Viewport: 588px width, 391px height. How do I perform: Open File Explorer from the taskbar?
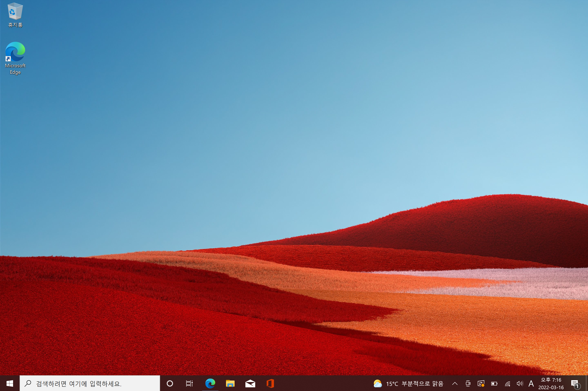230,383
